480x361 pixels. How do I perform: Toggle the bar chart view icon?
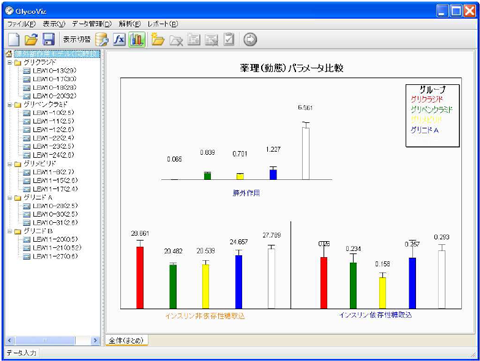pyautogui.click(x=137, y=40)
